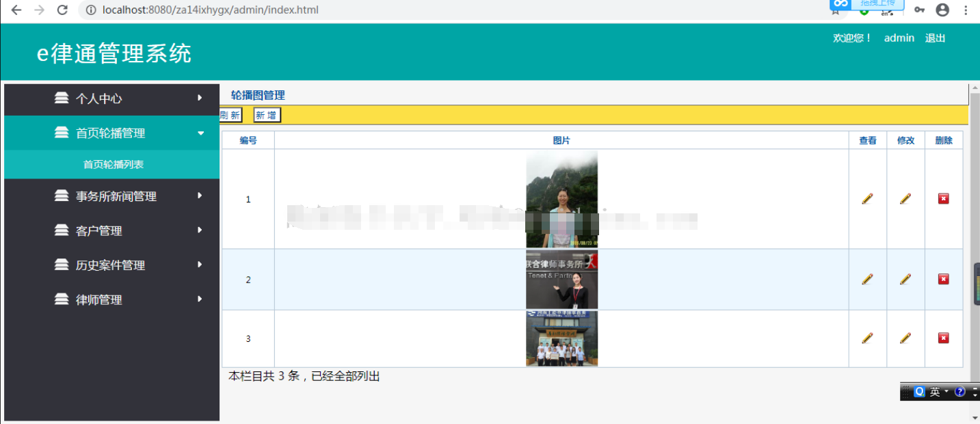Click the 编号 column header
The height and width of the screenshot is (424, 980).
[248, 140]
